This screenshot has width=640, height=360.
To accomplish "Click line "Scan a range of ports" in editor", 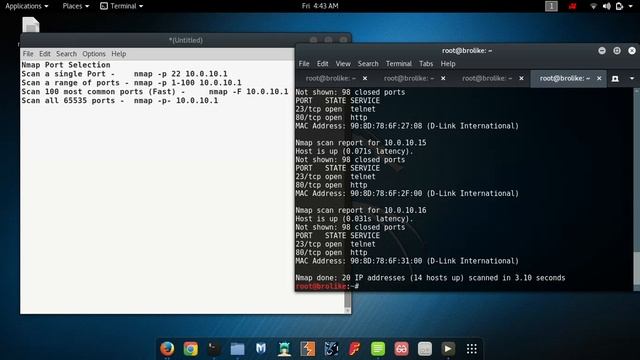I will click(x=131, y=83).
